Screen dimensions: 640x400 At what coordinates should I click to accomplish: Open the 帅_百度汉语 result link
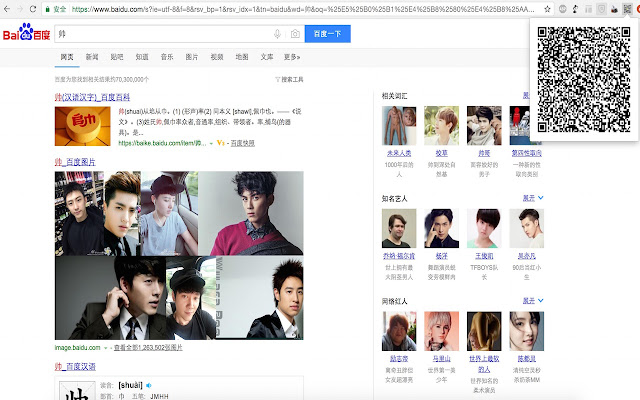(x=75, y=367)
